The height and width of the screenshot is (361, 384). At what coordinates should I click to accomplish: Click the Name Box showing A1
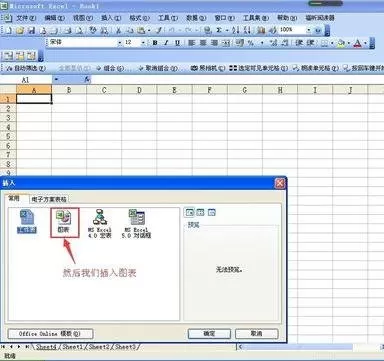(x=26, y=80)
